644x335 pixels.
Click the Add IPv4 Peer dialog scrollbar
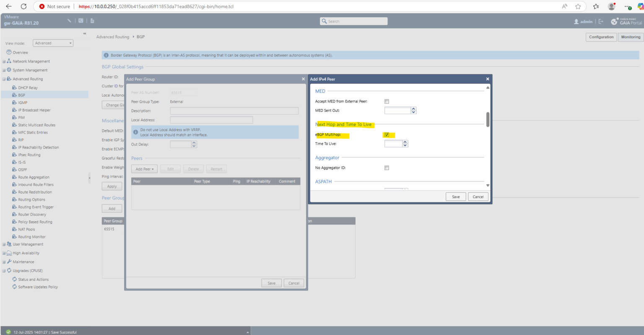(488, 119)
